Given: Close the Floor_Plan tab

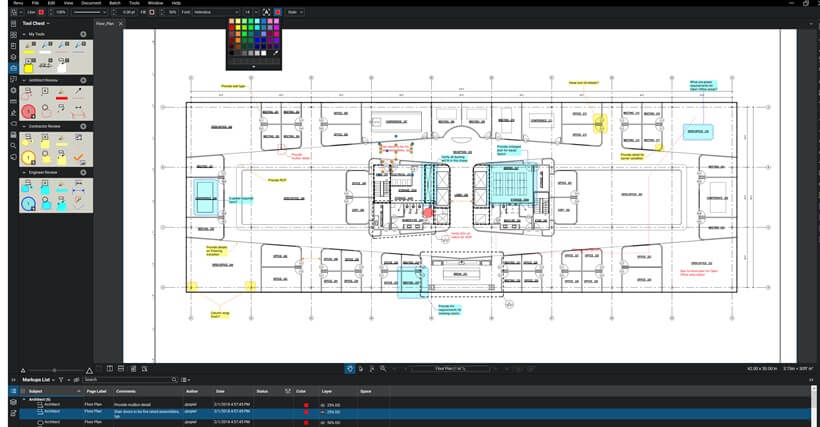Looking at the screenshot, I should click(x=121, y=24).
